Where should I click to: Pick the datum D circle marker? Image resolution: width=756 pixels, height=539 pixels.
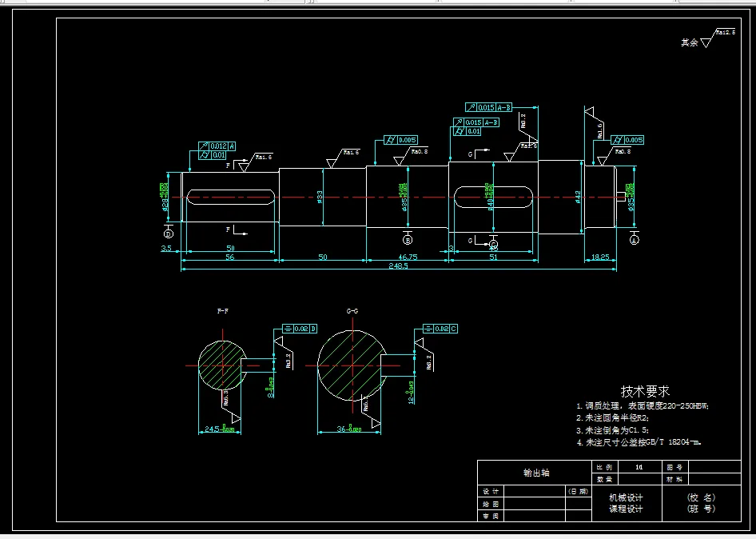[x=169, y=234]
